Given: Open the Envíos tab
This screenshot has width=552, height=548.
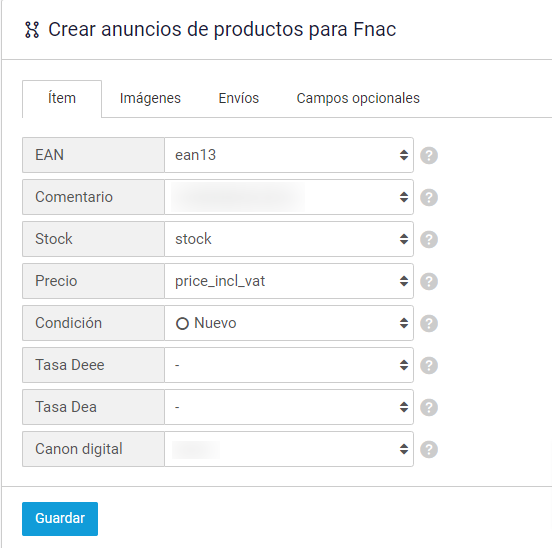Looking at the screenshot, I should point(239,98).
